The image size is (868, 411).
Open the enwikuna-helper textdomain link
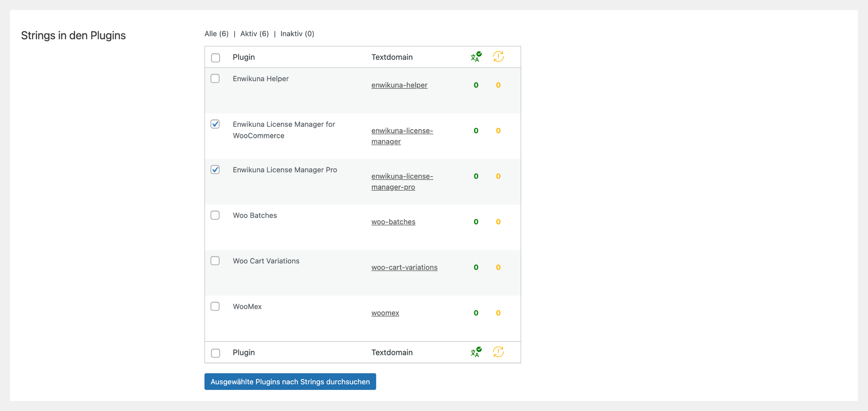click(x=399, y=85)
